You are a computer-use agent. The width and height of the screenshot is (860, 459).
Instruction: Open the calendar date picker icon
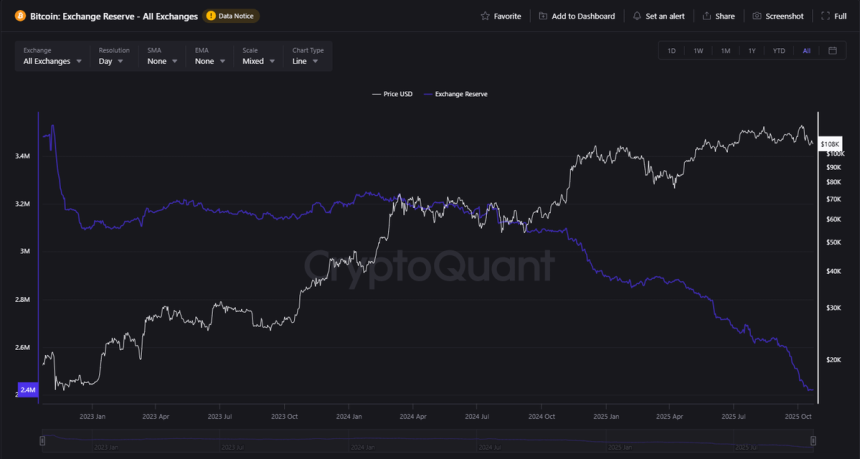[x=832, y=51]
